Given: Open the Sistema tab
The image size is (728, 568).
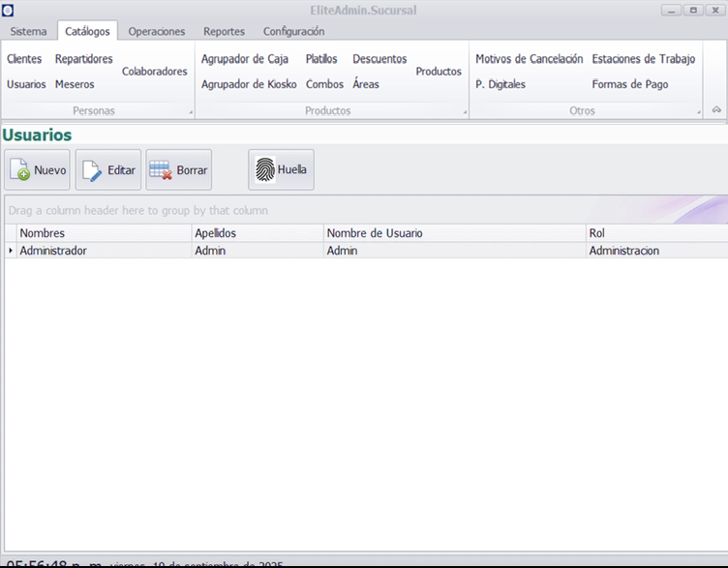Looking at the screenshot, I should pos(28,31).
